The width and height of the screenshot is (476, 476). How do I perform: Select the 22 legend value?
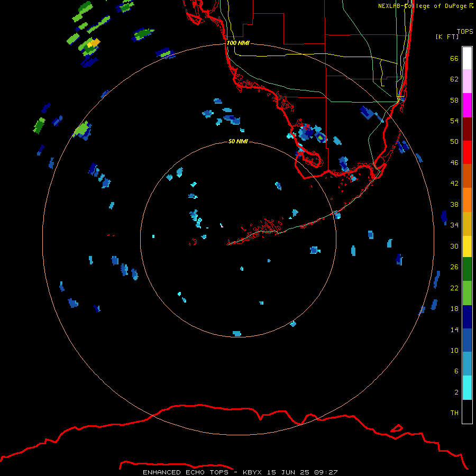454,288
